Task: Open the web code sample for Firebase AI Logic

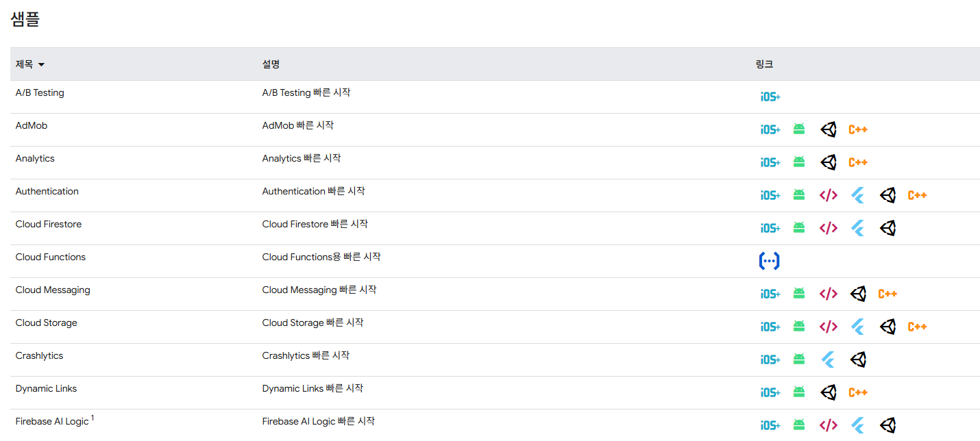Action: (829, 425)
